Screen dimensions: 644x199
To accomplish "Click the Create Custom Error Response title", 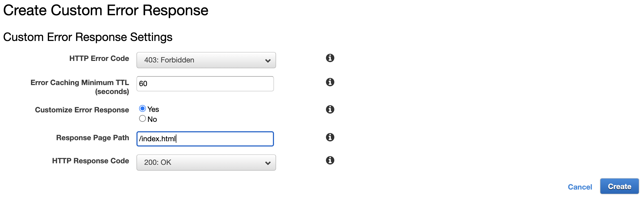I will pos(106,11).
